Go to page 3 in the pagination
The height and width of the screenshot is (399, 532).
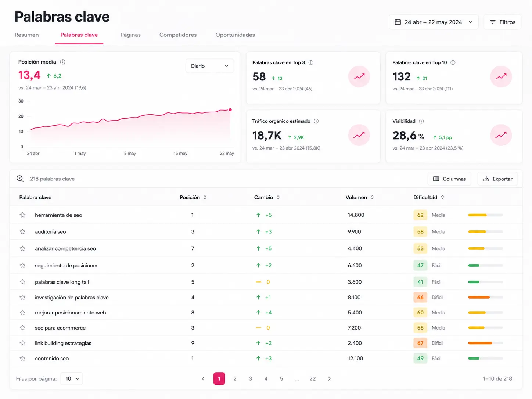(x=251, y=379)
